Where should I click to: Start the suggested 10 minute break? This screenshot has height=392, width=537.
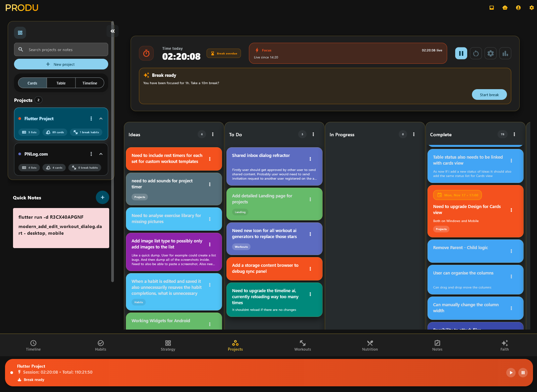coord(489,94)
